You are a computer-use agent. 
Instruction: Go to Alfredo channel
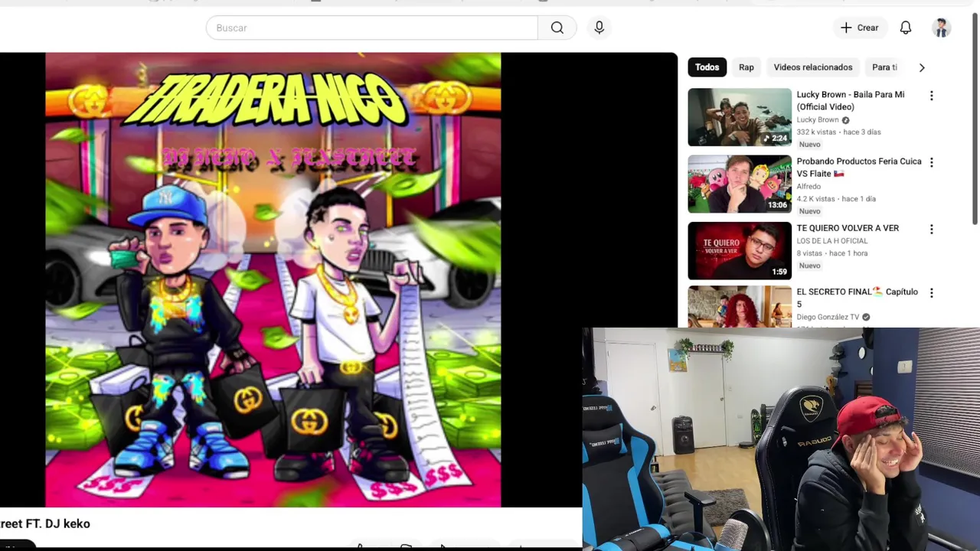(808, 186)
